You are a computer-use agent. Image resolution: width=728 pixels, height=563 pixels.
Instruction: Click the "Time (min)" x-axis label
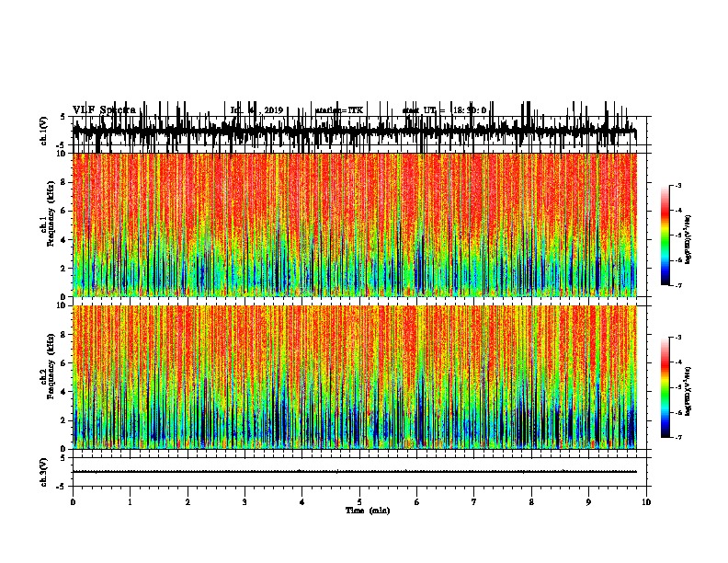(368, 511)
